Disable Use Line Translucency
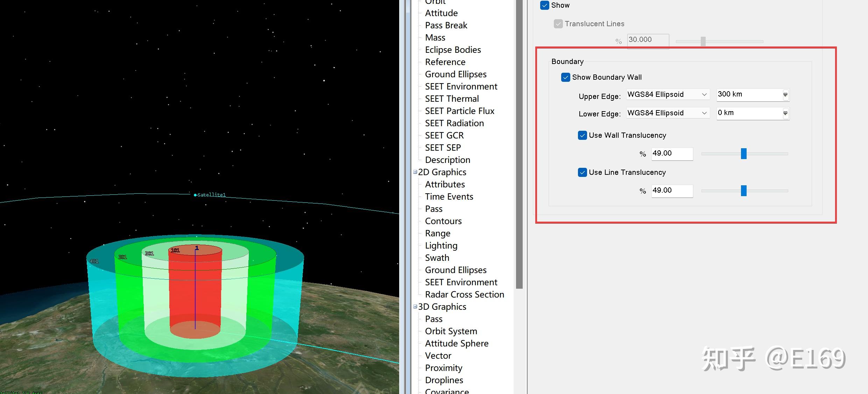 (582, 172)
